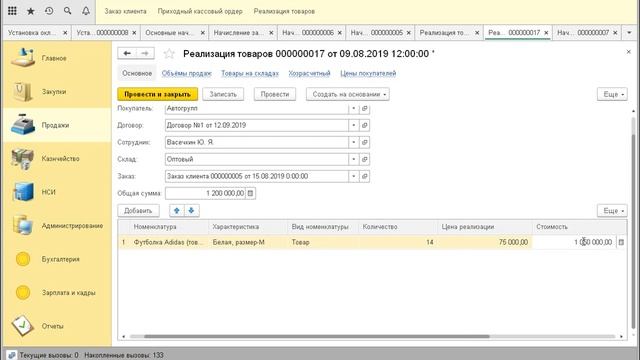Screen dimensions: 640x360
Task: Expand the Договор dropdown
Action: click(x=354, y=125)
